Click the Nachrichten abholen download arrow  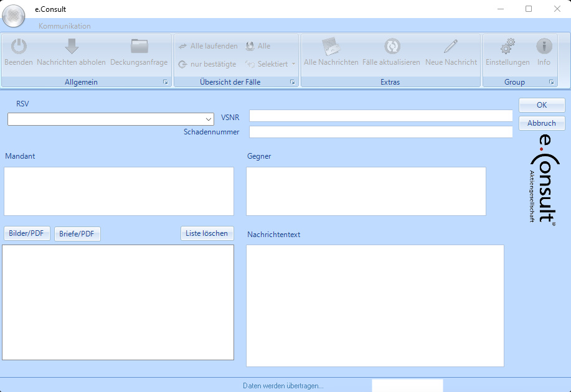pos(72,46)
